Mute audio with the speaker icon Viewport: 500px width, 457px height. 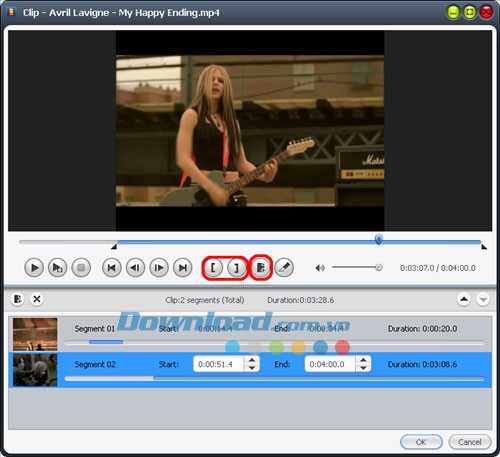pyautogui.click(x=320, y=268)
